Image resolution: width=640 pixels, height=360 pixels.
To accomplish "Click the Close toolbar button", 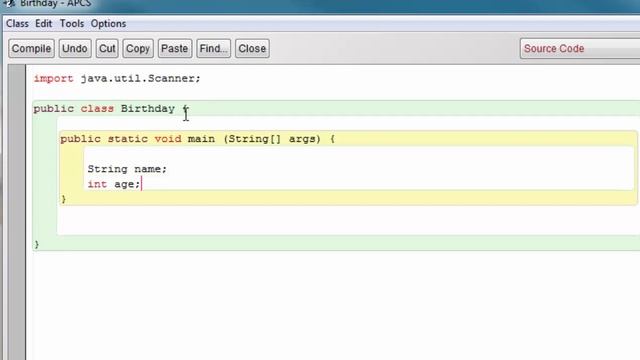I will coord(252,49).
